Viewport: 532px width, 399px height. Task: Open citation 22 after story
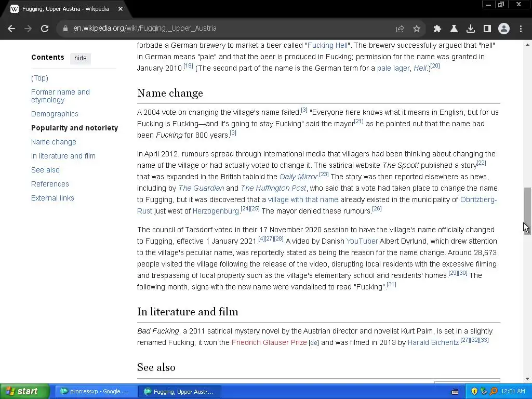click(482, 163)
